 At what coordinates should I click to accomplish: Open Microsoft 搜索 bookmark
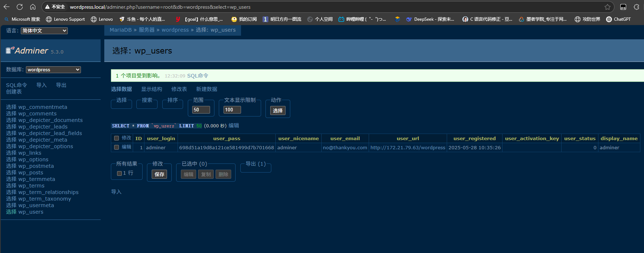pos(22,19)
